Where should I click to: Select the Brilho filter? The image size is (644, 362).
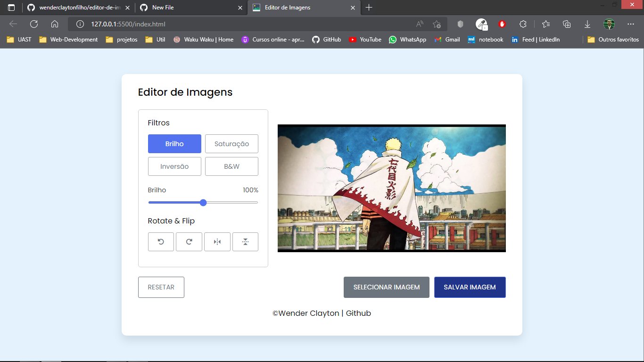[174, 143]
